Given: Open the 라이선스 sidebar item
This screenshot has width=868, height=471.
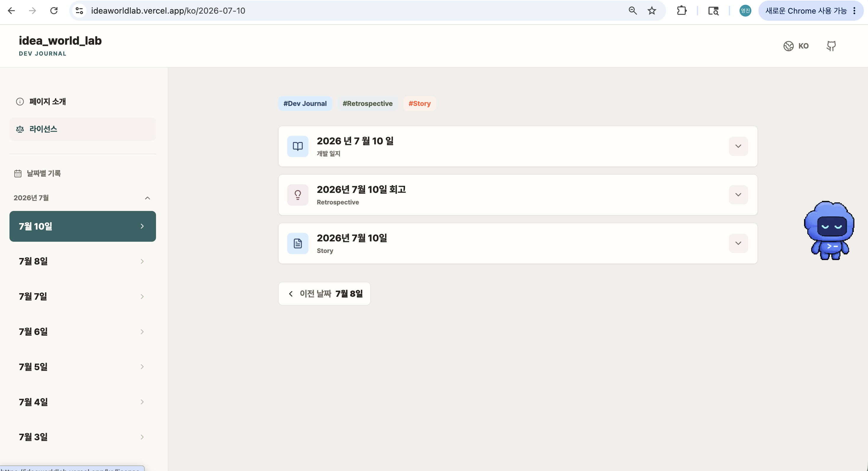Looking at the screenshot, I should (x=83, y=129).
